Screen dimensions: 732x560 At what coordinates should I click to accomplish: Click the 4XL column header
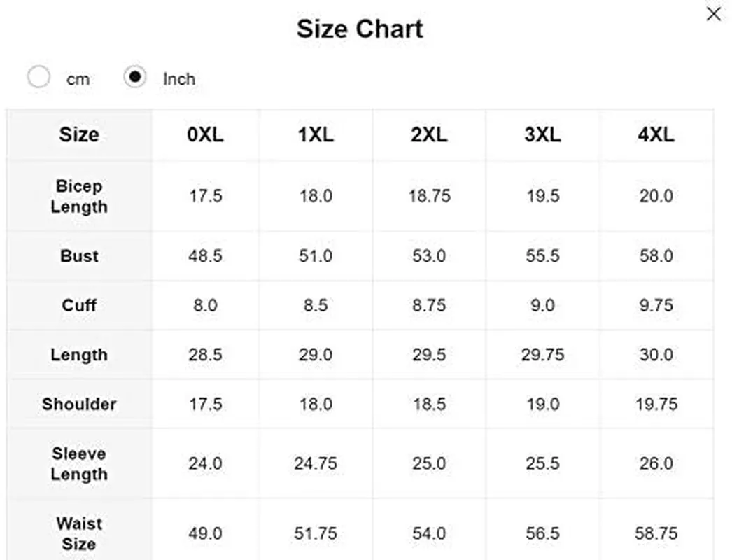[x=656, y=135]
